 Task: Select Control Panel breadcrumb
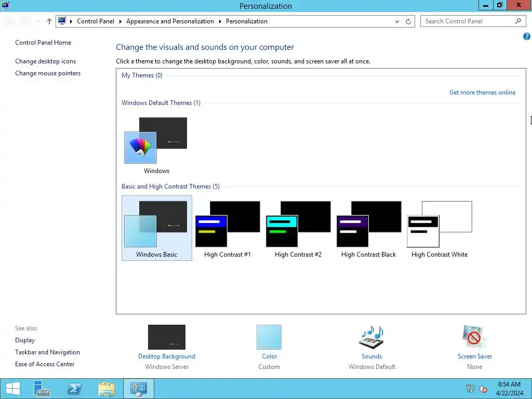point(96,21)
